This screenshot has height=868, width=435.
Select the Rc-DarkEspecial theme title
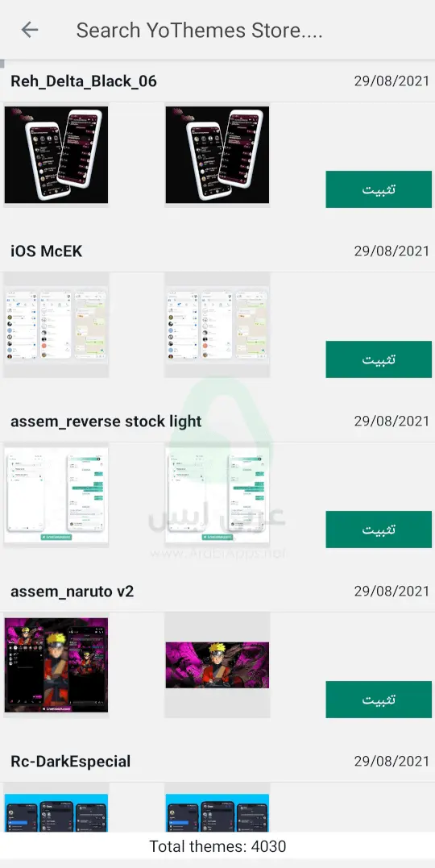(71, 761)
